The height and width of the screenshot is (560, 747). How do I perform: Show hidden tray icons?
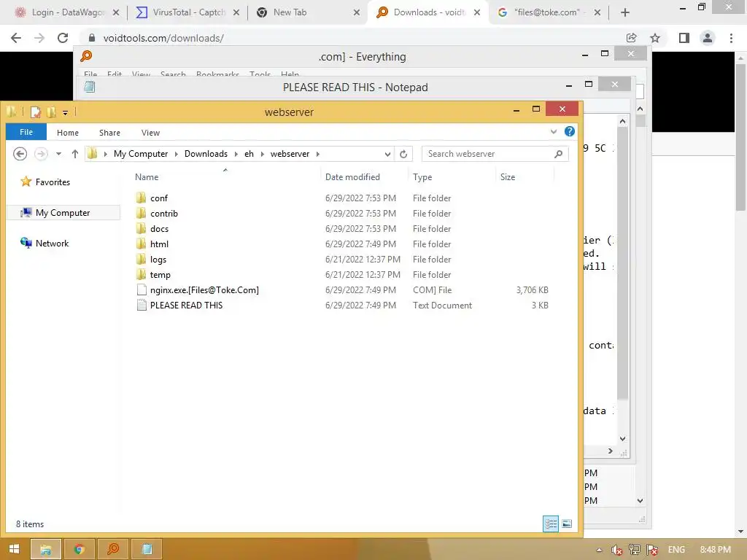(599, 550)
